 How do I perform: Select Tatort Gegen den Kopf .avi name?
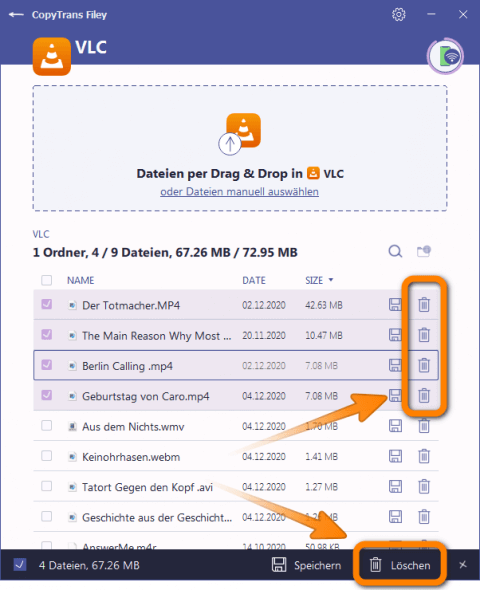[x=147, y=487]
